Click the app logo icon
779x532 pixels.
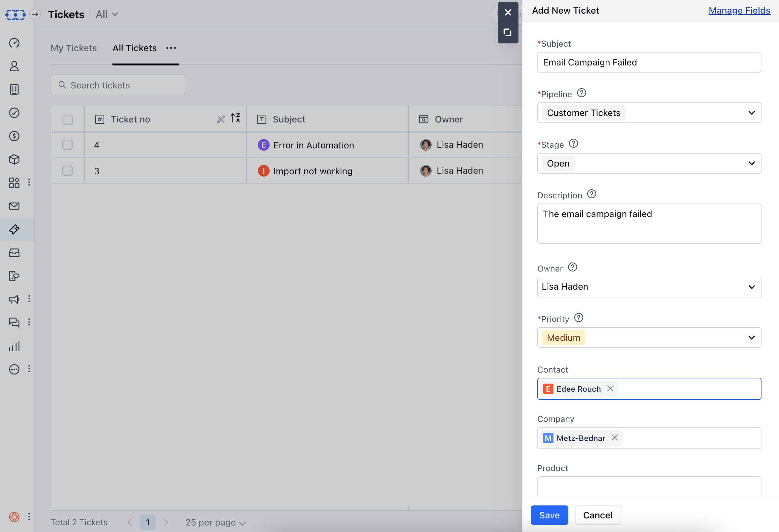point(16,14)
